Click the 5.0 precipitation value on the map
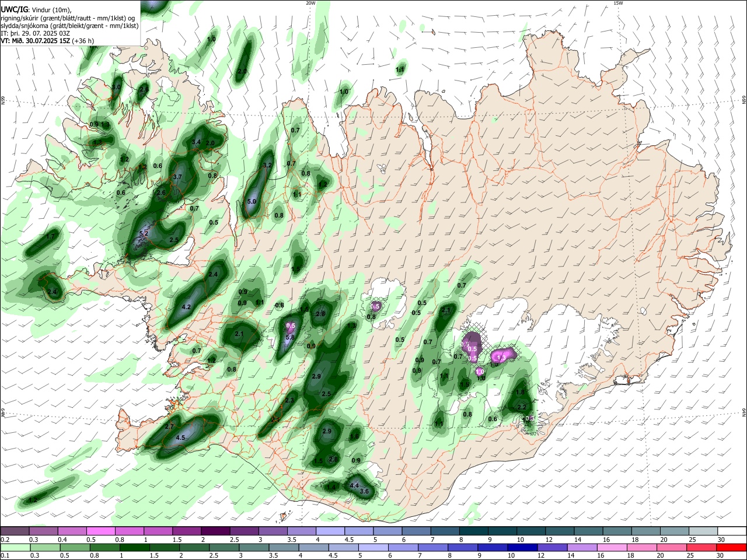The height and width of the screenshot is (560, 747). [252, 201]
